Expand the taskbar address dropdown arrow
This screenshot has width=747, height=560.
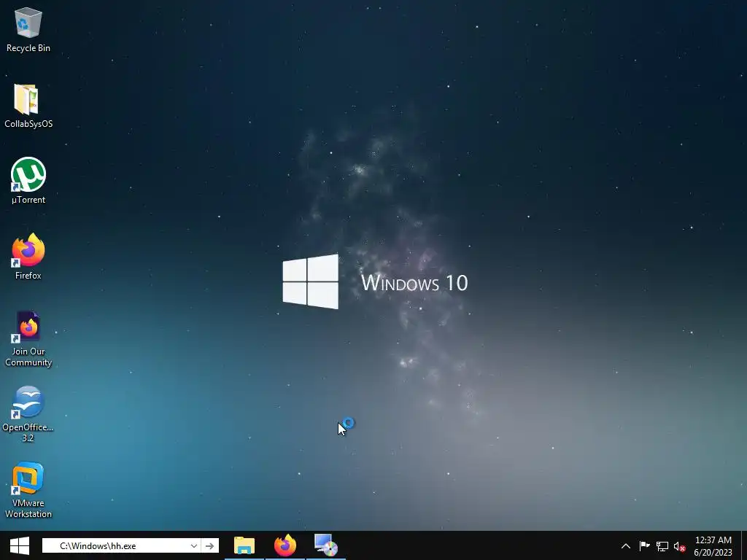coord(194,545)
